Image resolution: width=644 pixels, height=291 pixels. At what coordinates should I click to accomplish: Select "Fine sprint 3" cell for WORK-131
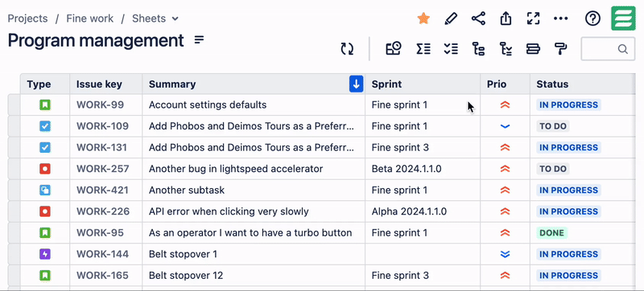point(423,148)
